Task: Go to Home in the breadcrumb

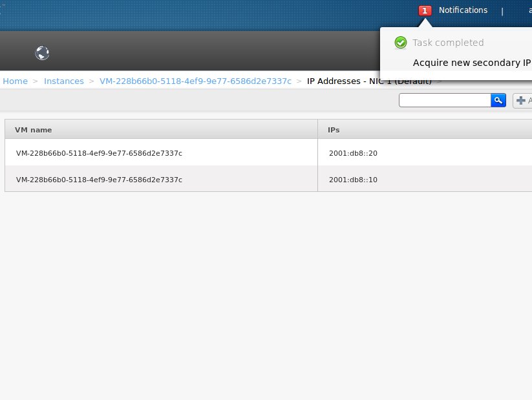Action: [16, 81]
